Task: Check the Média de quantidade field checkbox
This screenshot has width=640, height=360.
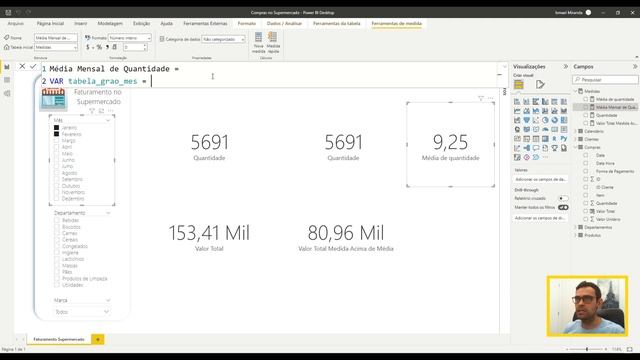Action: [586, 99]
